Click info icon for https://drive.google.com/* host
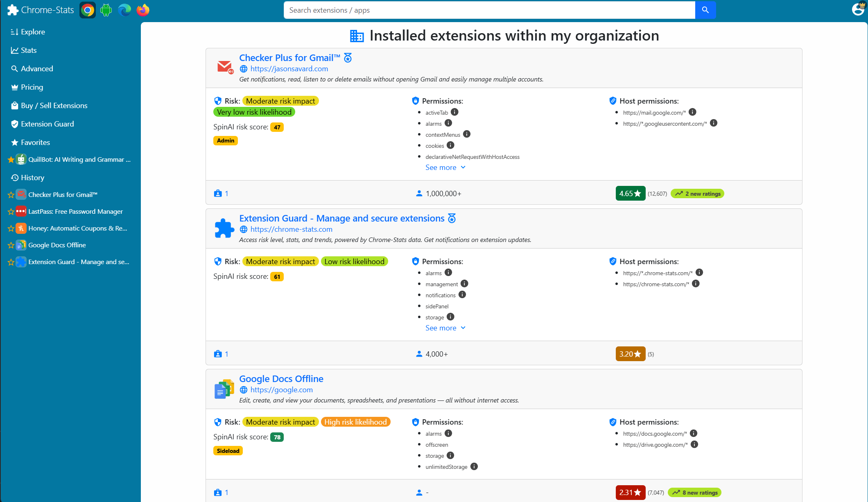The width and height of the screenshot is (868, 502). [694, 444]
